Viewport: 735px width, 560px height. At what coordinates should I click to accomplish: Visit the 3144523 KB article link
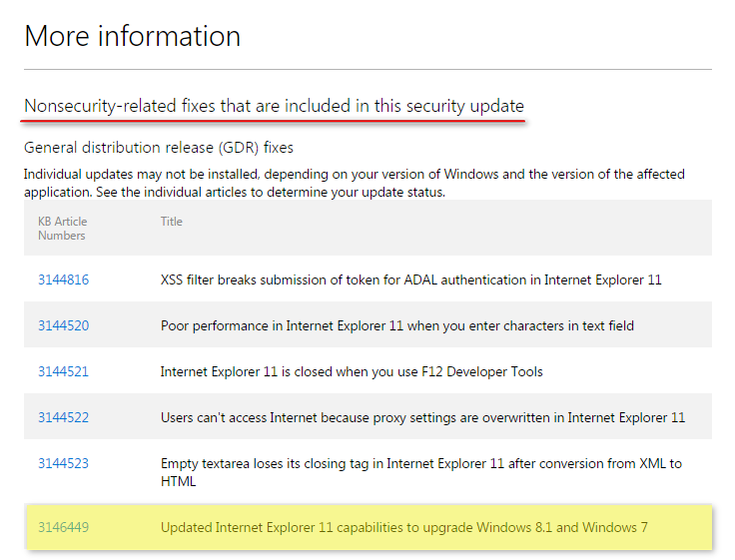coord(63,463)
